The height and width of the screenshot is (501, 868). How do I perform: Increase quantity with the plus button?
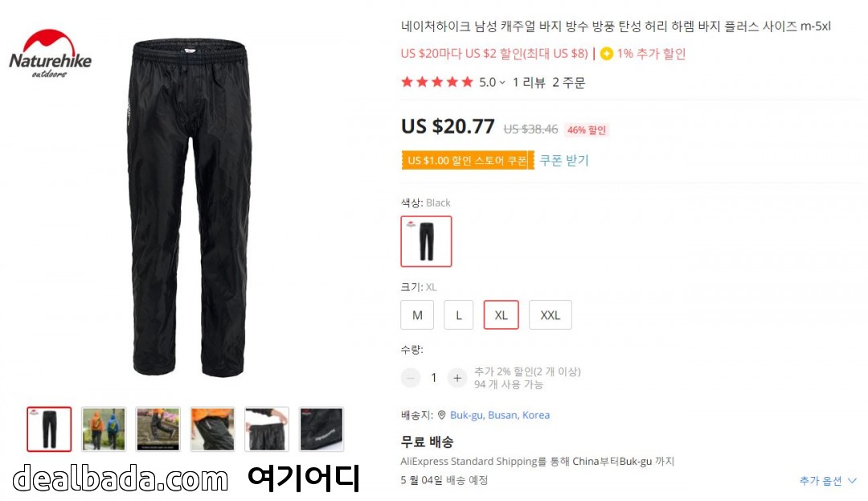coord(457,377)
